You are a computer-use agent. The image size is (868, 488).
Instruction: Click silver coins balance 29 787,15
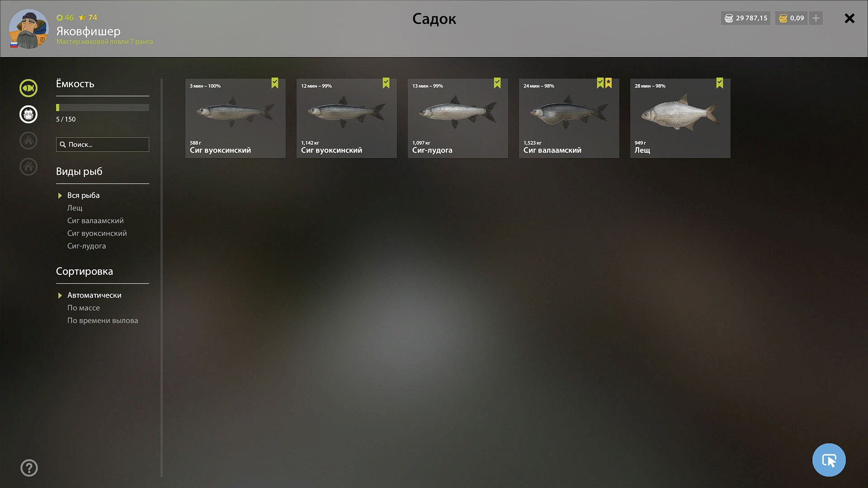746,18
